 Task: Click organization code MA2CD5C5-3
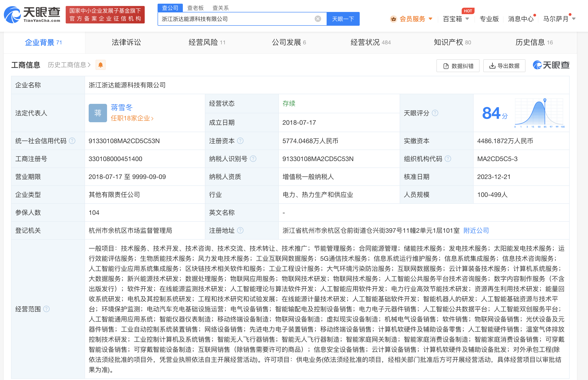(x=497, y=159)
